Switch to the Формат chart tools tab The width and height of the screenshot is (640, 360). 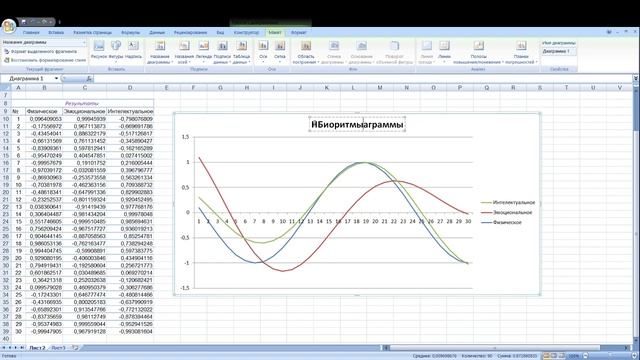(299, 32)
